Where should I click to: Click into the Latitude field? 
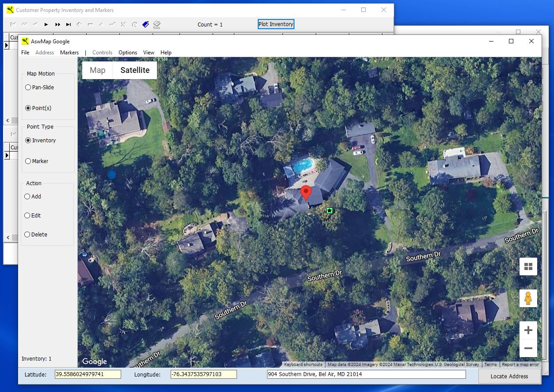[x=88, y=374]
